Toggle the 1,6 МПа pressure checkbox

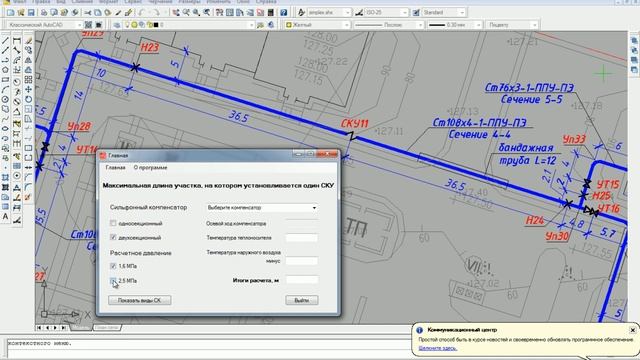click(113, 266)
